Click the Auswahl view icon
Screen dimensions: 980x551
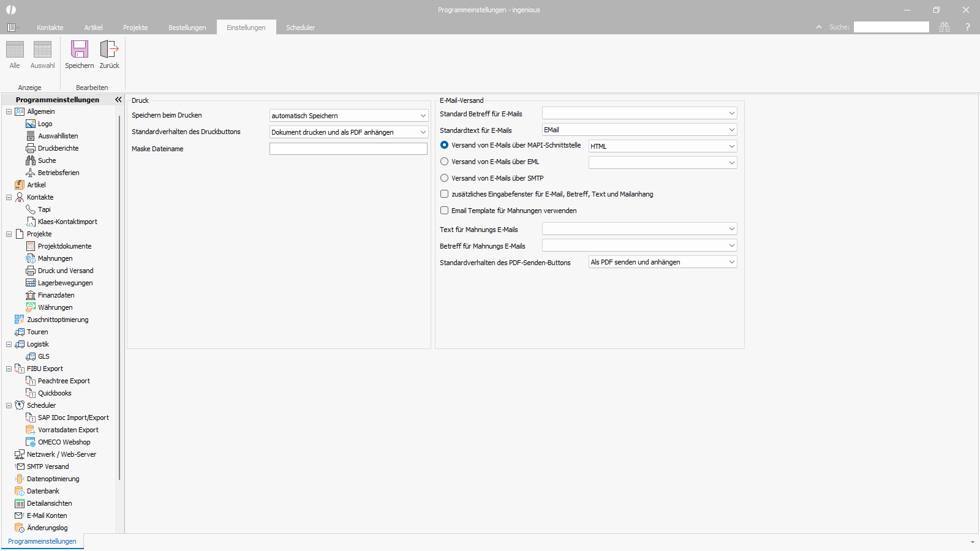(x=42, y=50)
